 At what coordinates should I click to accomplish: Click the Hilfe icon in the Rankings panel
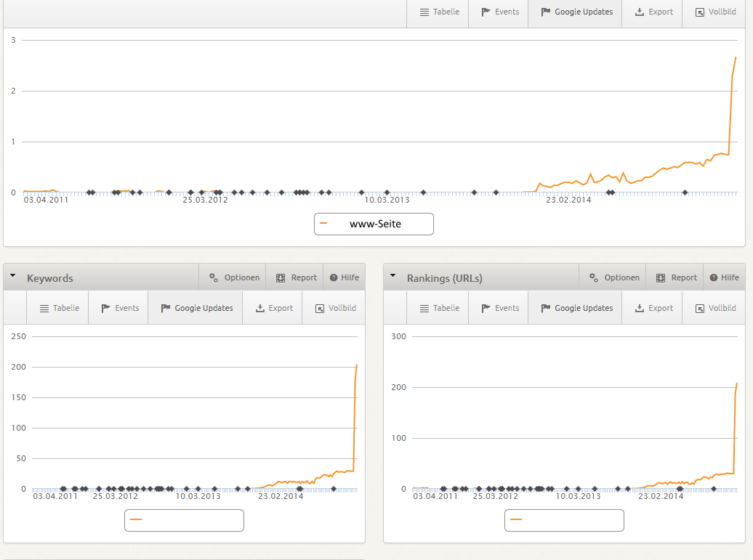(724, 277)
